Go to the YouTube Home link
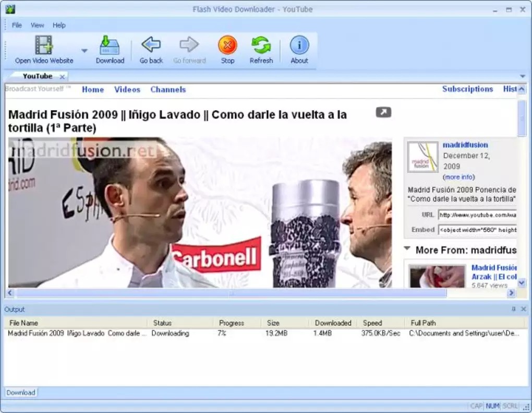This screenshot has width=532, height=413. pos(93,89)
